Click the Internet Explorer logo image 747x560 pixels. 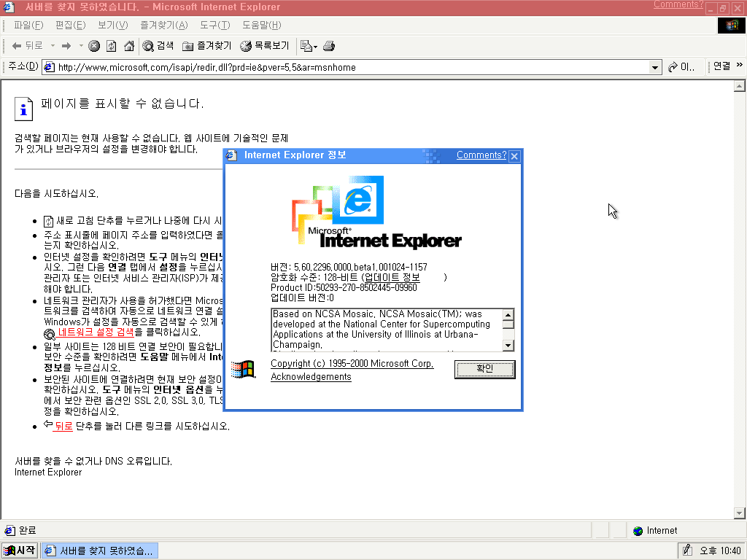click(376, 212)
